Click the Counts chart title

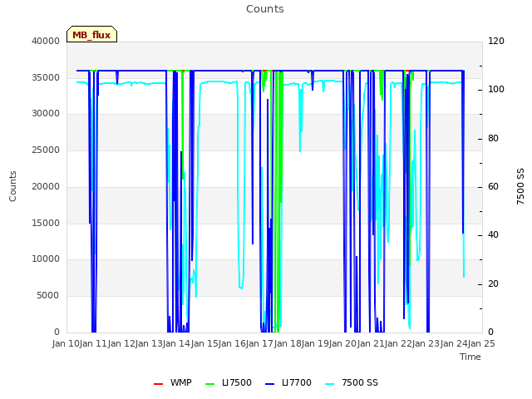pos(265,9)
